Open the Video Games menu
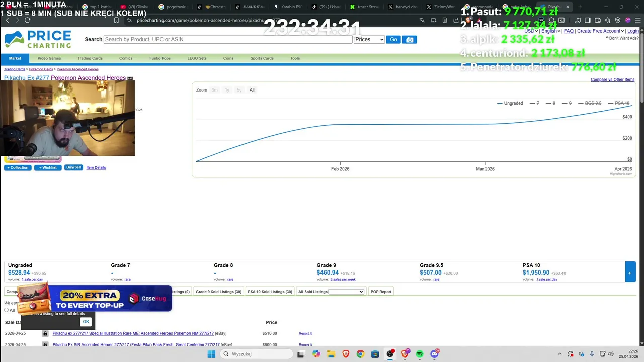This screenshot has width=644, height=362. (x=49, y=58)
